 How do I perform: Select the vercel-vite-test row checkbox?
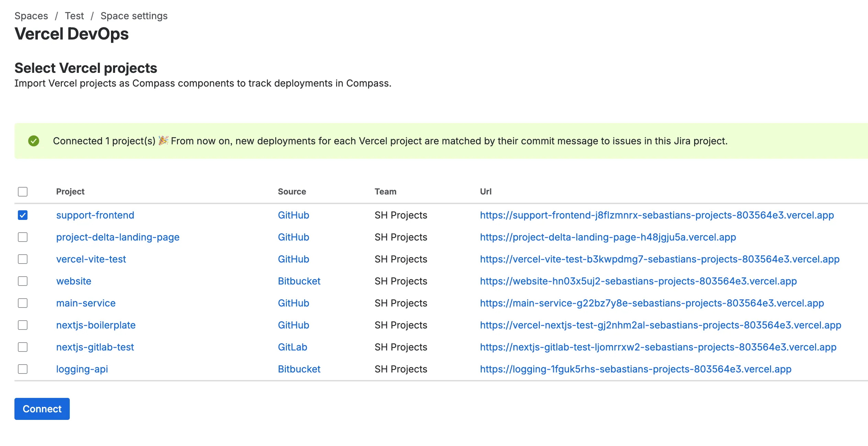(23, 259)
